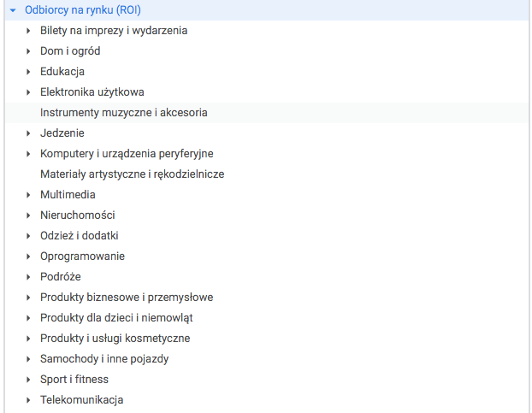
Task: Expand the Edukacja category arrow
Action: pos(28,72)
